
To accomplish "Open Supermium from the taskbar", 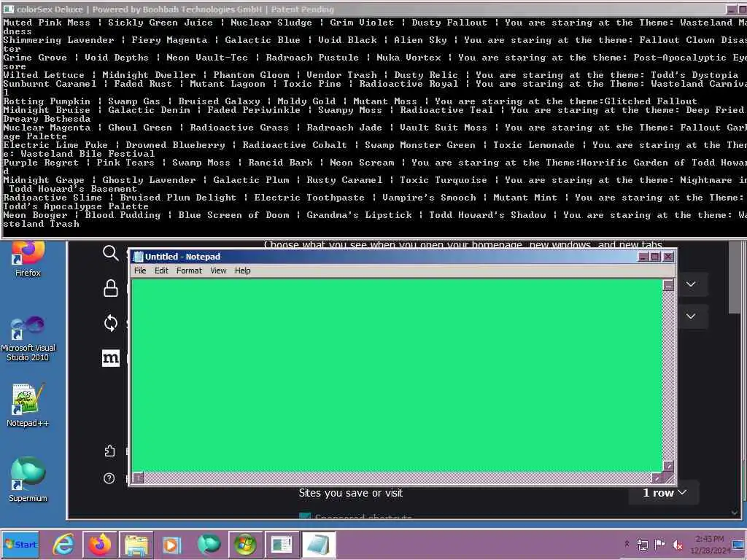I will coord(209,544).
